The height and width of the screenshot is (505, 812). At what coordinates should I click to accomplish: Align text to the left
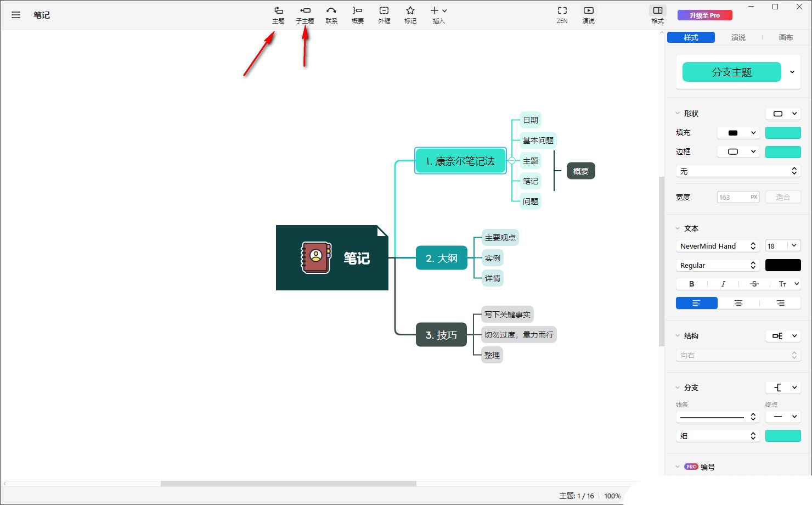pos(697,303)
